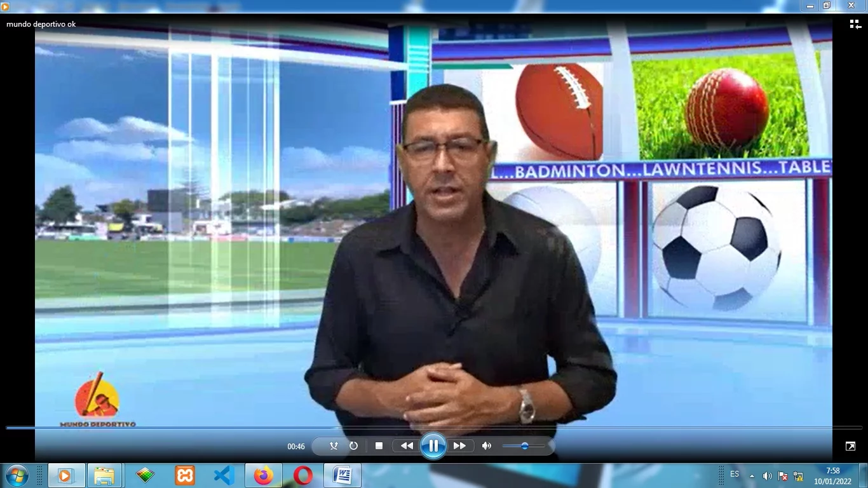The height and width of the screenshot is (488, 868).
Task: Switch to Library view icon
Action: click(855, 24)
